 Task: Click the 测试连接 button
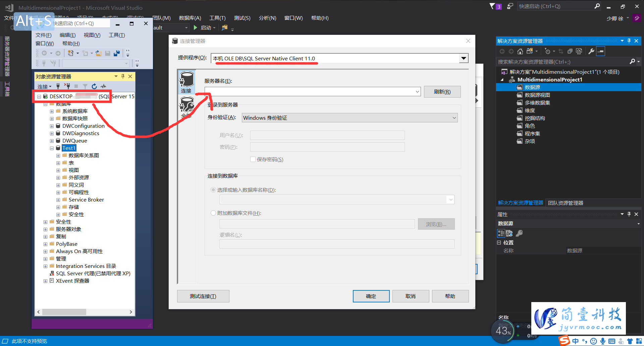click(x=203, y=296)
